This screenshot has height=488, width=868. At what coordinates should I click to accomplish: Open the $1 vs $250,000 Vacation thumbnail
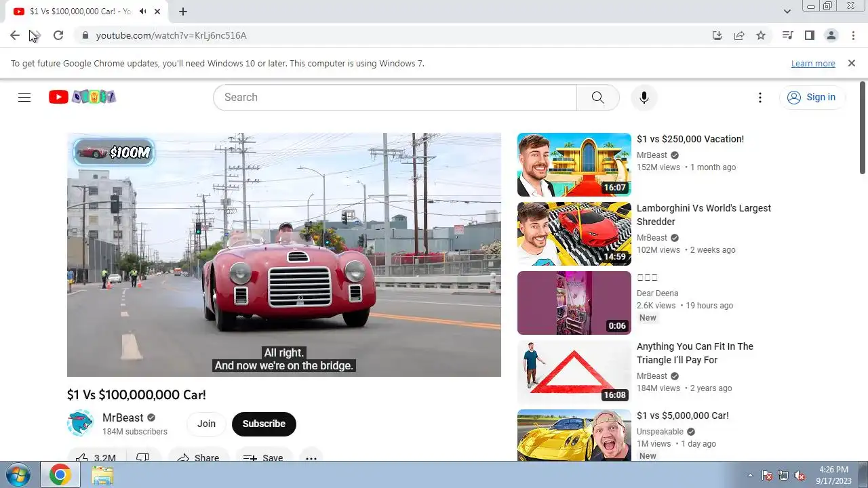(574, 165)
